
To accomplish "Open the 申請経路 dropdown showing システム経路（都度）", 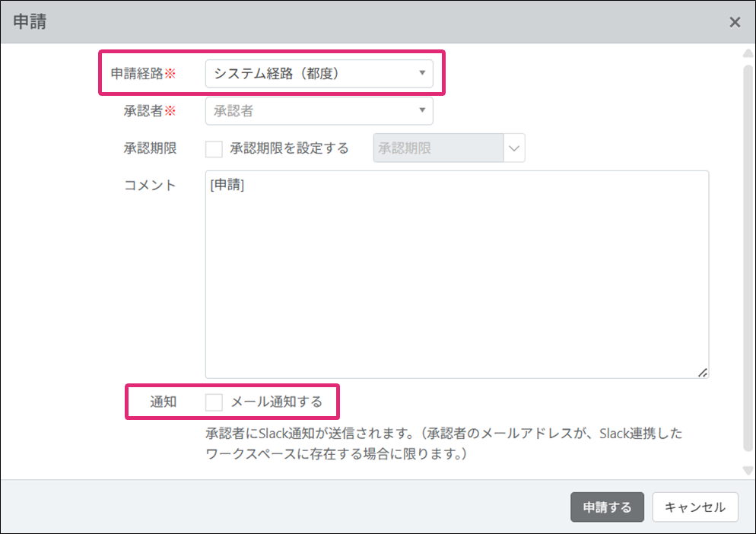I will pos(312,74).
